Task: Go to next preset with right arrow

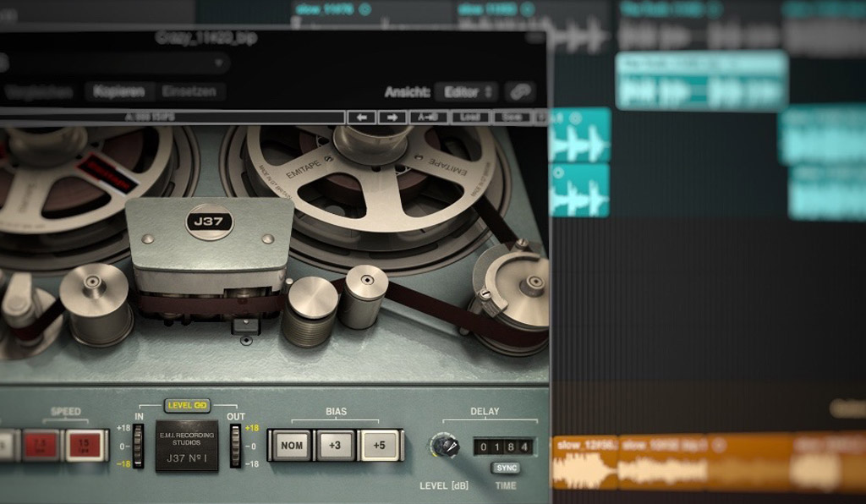Action: (x=392, y=117)
